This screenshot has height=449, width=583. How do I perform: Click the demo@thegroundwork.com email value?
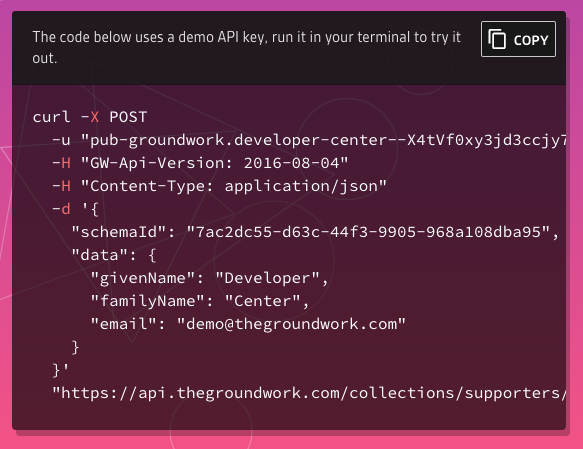click(292, 324)
